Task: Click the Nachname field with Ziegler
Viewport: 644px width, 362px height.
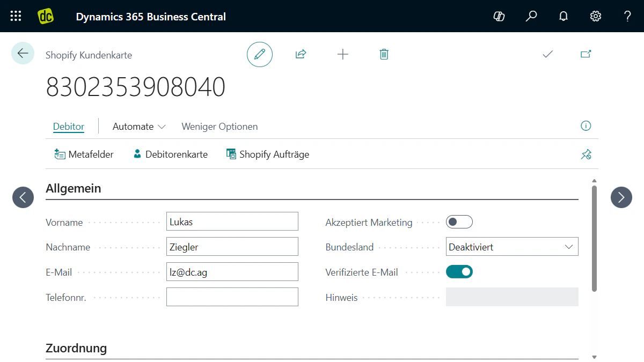Action: point(232,247)
